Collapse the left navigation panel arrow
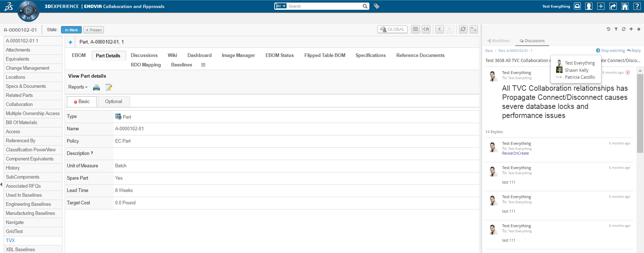This screenshot has height=253, width=644. 1,184
